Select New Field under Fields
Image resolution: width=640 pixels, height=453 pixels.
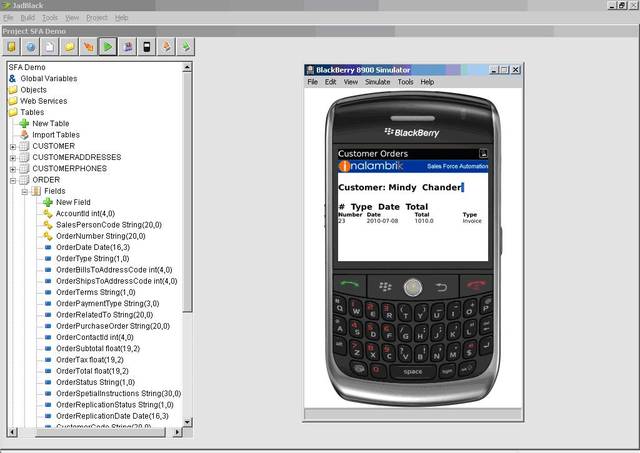[73, 202]
